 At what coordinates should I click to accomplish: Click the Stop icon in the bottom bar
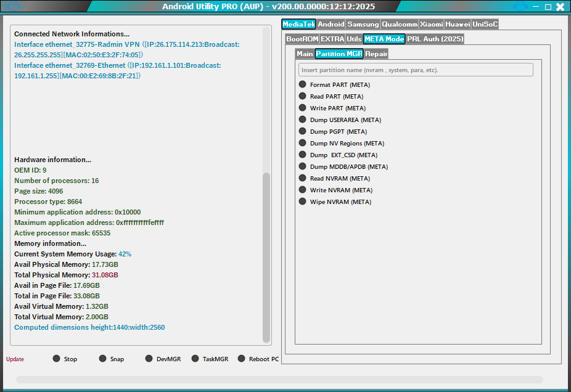(x=57, y=358)
